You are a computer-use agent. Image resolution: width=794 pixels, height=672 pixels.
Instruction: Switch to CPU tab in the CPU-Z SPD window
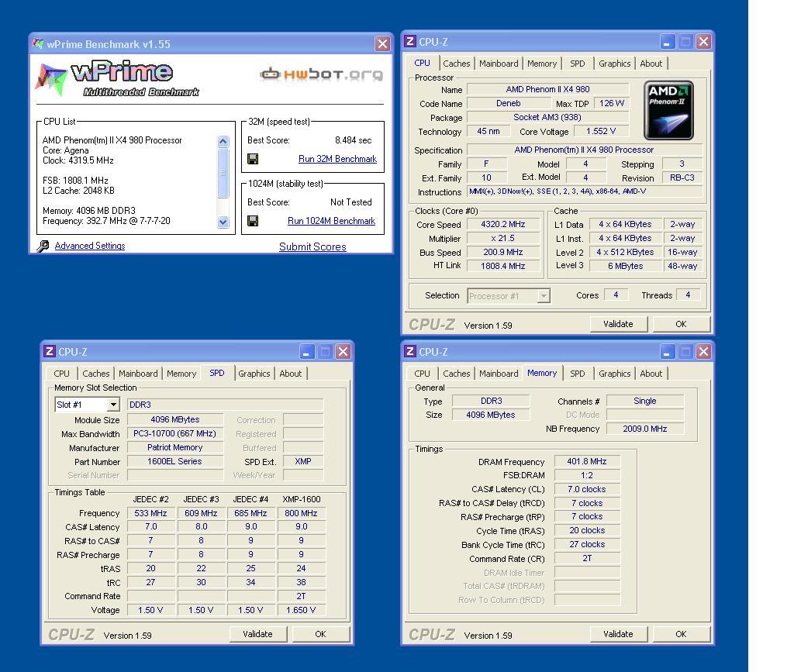coord(61,374)
